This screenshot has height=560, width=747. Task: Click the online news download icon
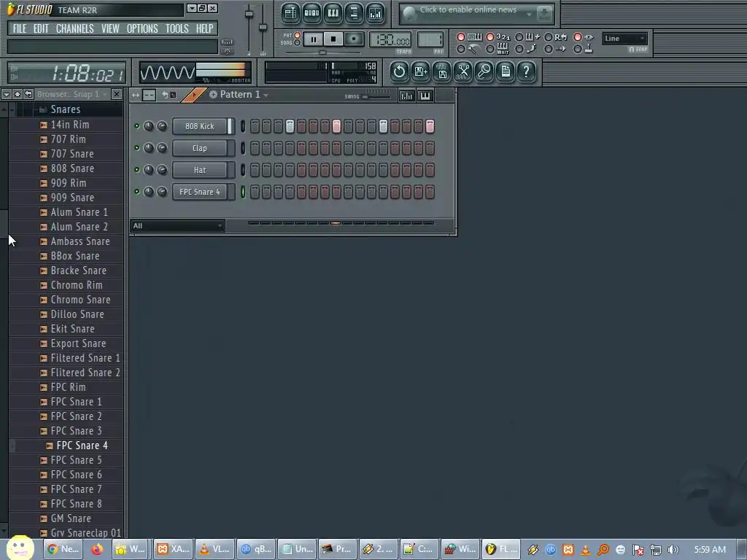[x=544, y=14]
